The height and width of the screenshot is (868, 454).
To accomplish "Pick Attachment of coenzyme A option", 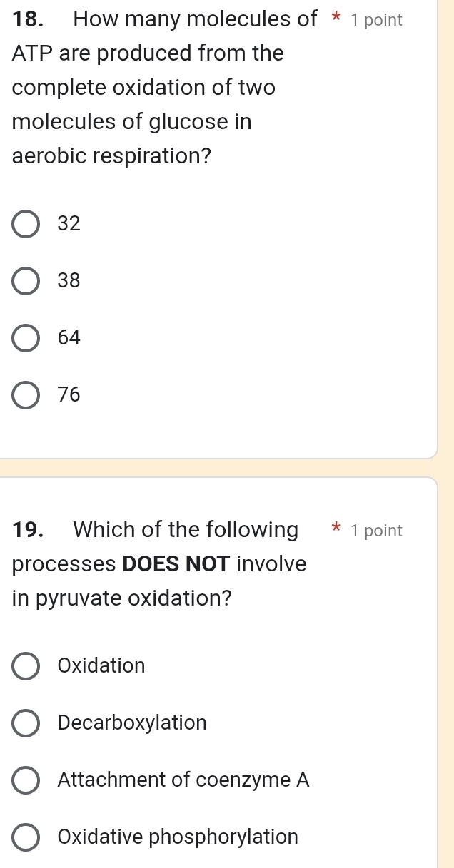I will (x=26, y=780).
